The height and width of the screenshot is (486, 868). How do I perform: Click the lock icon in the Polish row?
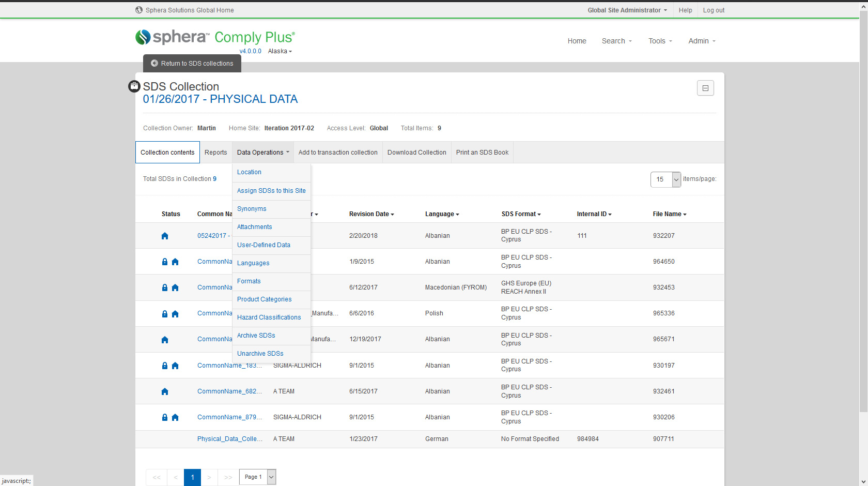tap(165, 313)
